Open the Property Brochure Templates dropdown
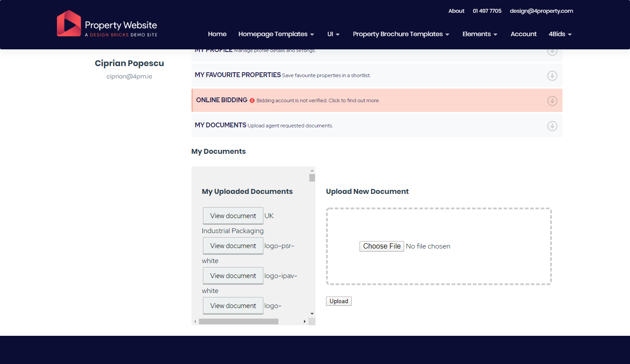This screenshot has width=630, height=364. point(401,34)
